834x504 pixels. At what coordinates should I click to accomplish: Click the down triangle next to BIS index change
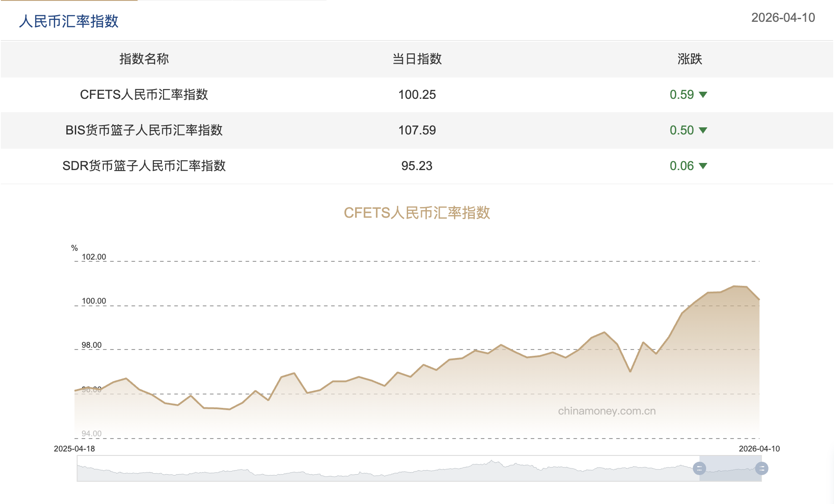pyautogui.click(x=703, y=130)
